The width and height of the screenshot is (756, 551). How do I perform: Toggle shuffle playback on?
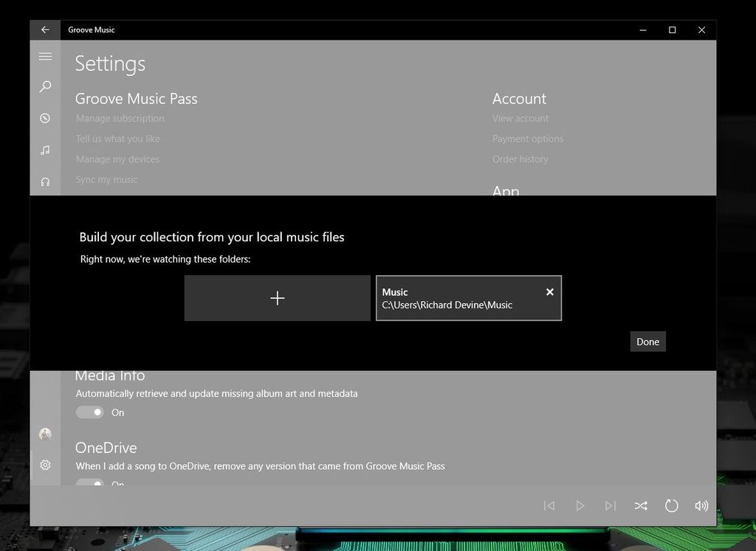[641, 506]
